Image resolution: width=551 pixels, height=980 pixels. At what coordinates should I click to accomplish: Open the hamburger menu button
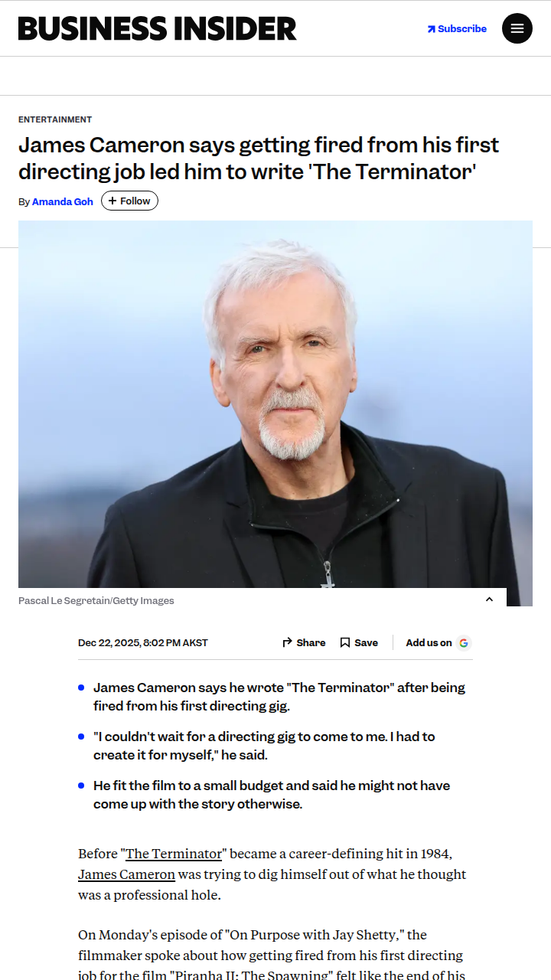point(517,28)
